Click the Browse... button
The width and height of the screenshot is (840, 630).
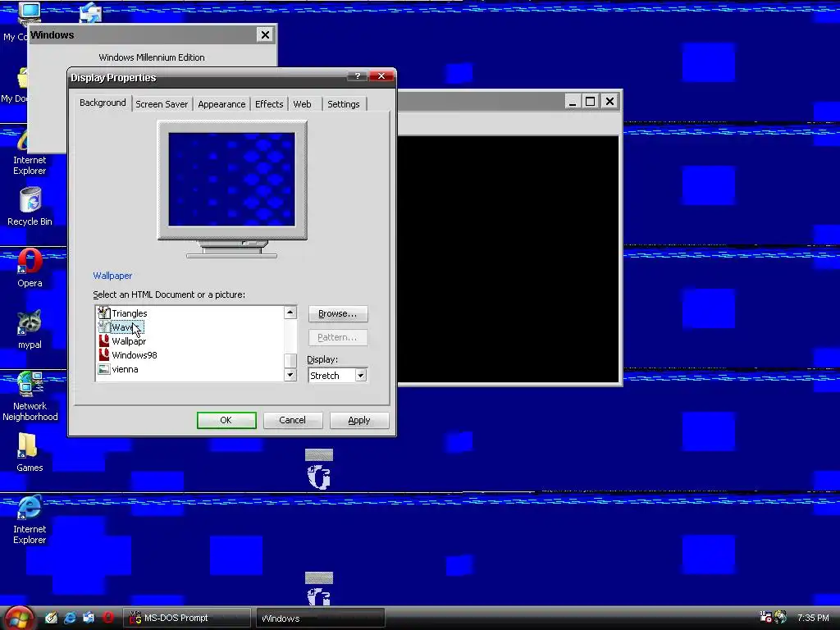pos(338,314)
